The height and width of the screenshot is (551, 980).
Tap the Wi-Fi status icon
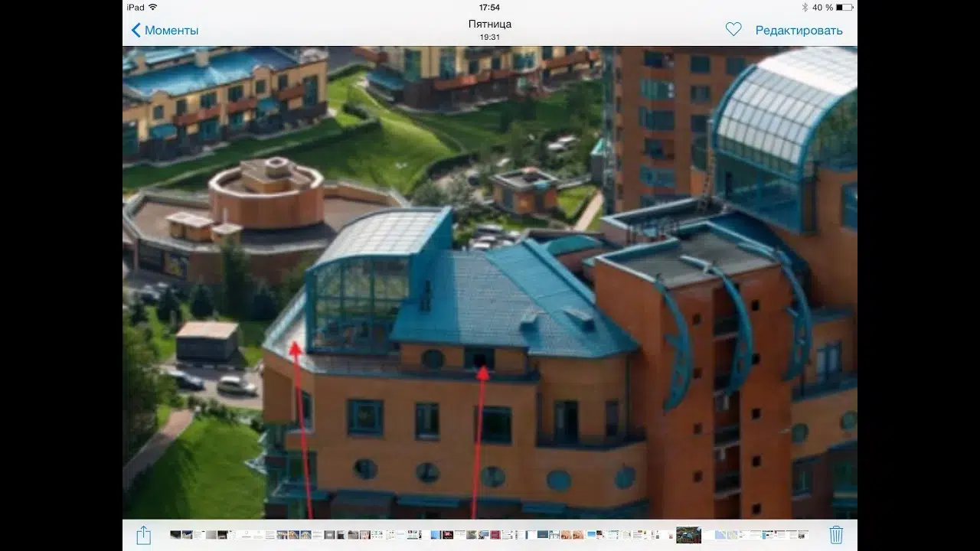[x=153, y=7]
